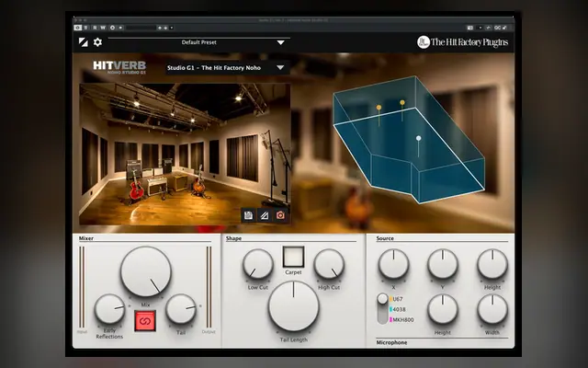Viewport: 588px width, 368px height.
Task: Click the studio room photo thumbnail
Action: [185, 154]
